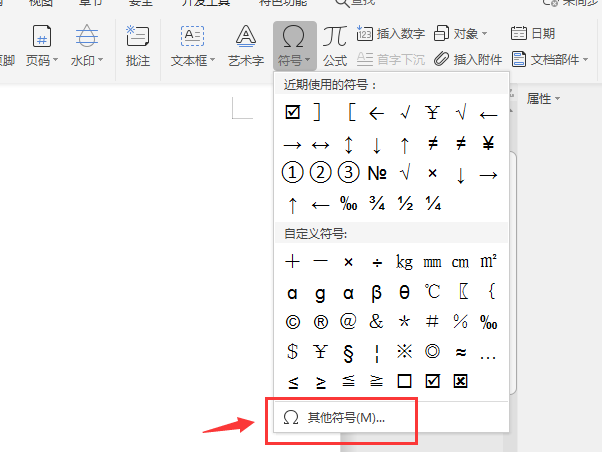602x452 pixels.
Task: Insert the division ÷ symbol
Action: pyautogui.click(x=377, y=263)
